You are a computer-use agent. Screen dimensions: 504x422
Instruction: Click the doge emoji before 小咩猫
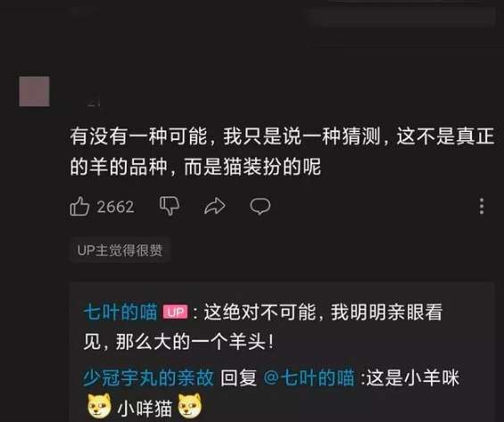[99, 406]
